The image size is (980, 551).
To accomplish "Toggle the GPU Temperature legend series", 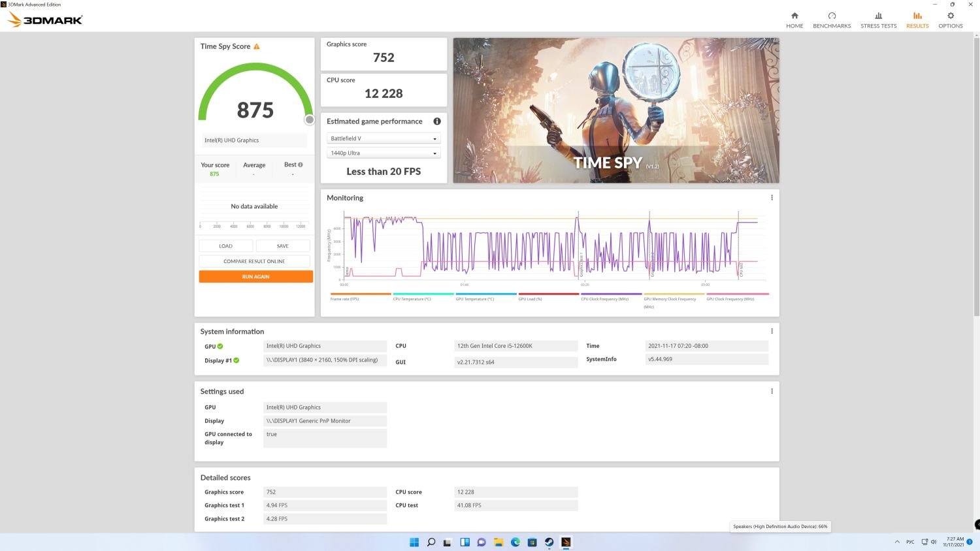I will (x=486, y=297).
